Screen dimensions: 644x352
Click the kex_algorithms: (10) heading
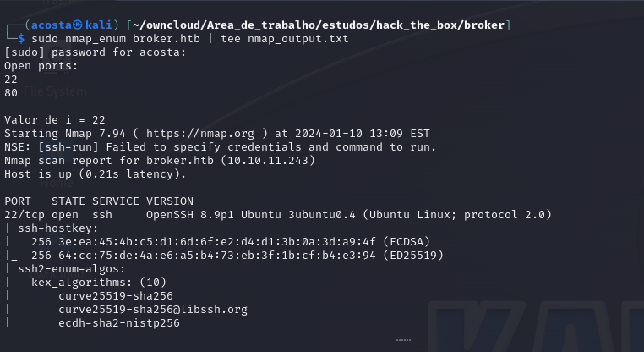coord(99,282)
